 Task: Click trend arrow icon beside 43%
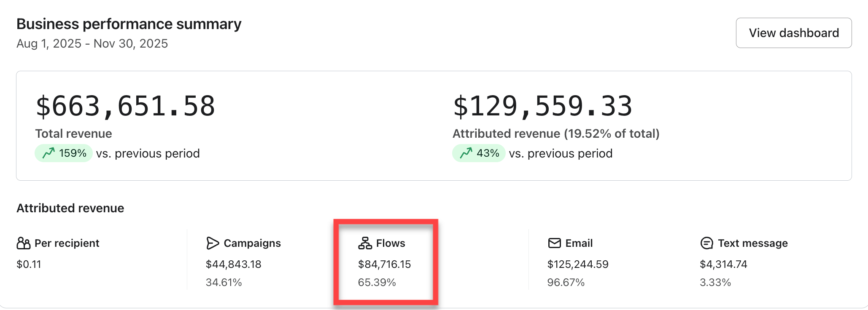pos(466,153)
